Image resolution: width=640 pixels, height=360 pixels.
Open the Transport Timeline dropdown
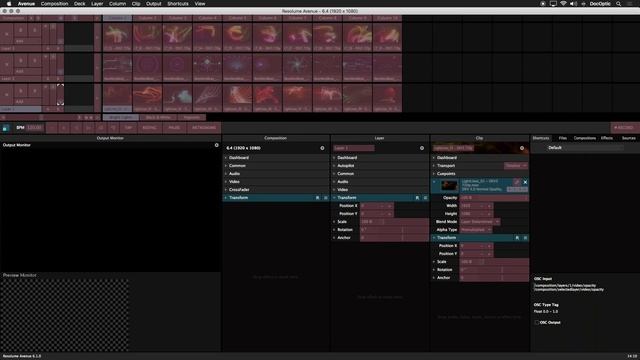[x=516, y=166]
